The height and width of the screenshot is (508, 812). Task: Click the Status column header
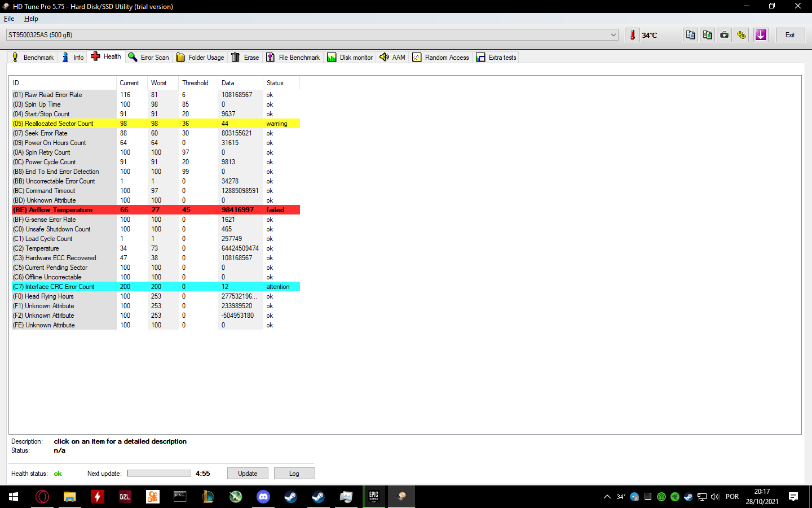(x=281, y=83)
